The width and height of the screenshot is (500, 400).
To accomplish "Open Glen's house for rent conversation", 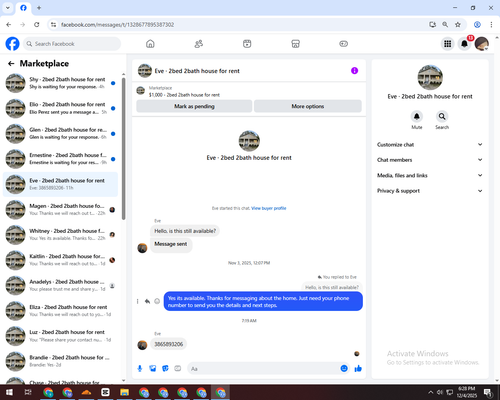I will 60,134.
